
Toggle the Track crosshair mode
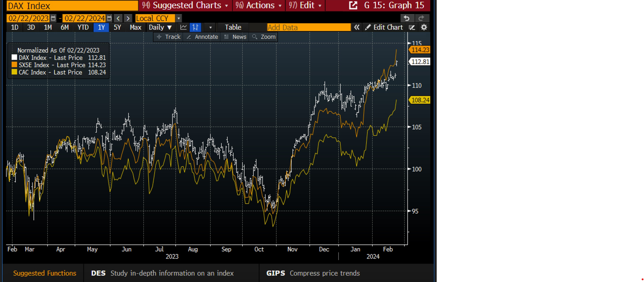(x=169, y=37)
